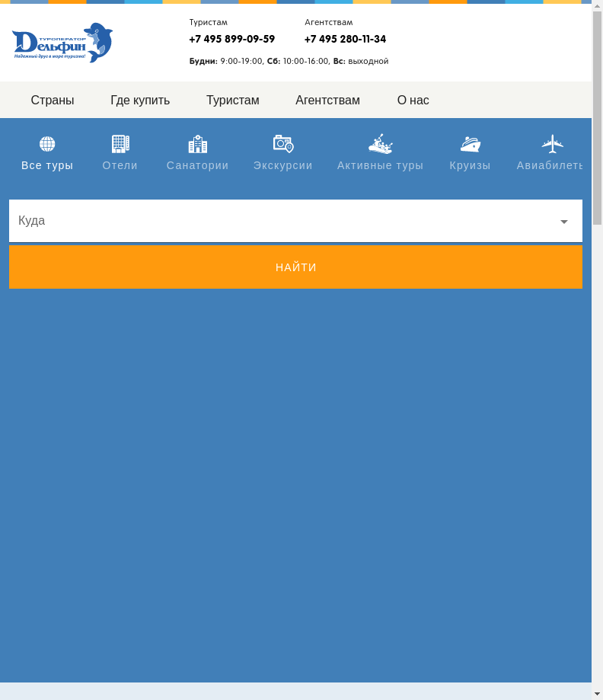
Task: Call agency phone +7 495 280-11-34
Action: pyautogui.click(x=345, y=40)
